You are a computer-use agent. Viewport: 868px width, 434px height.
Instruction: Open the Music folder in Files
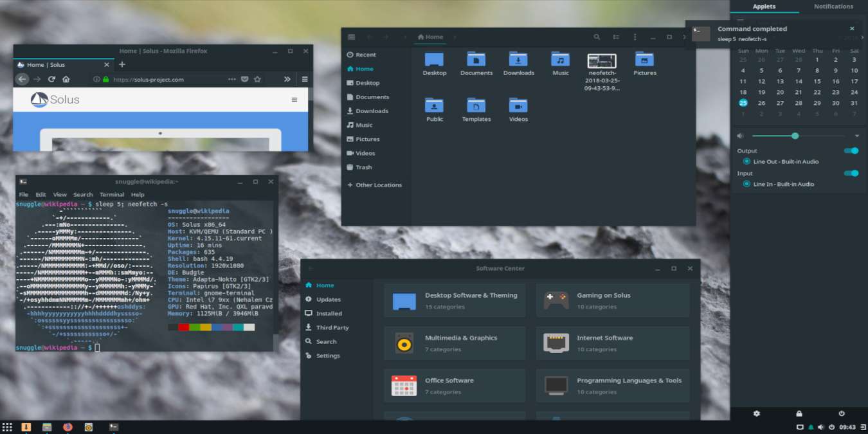560,61
